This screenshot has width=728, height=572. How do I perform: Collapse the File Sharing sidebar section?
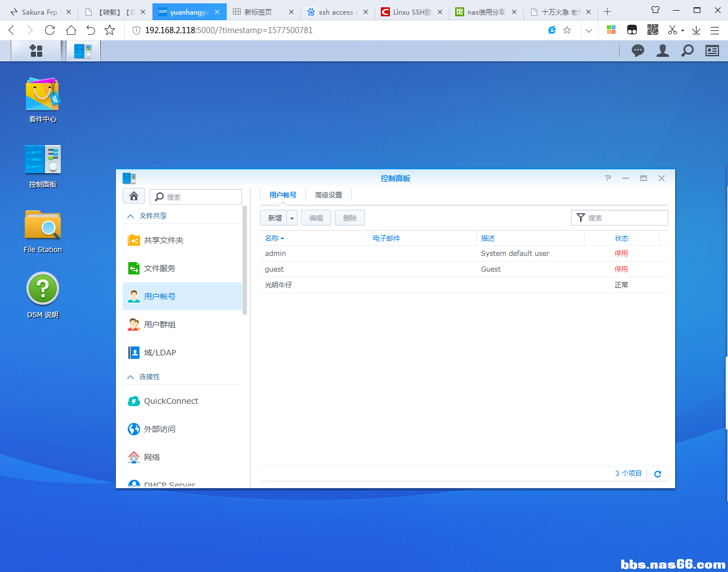coord(131,216)
